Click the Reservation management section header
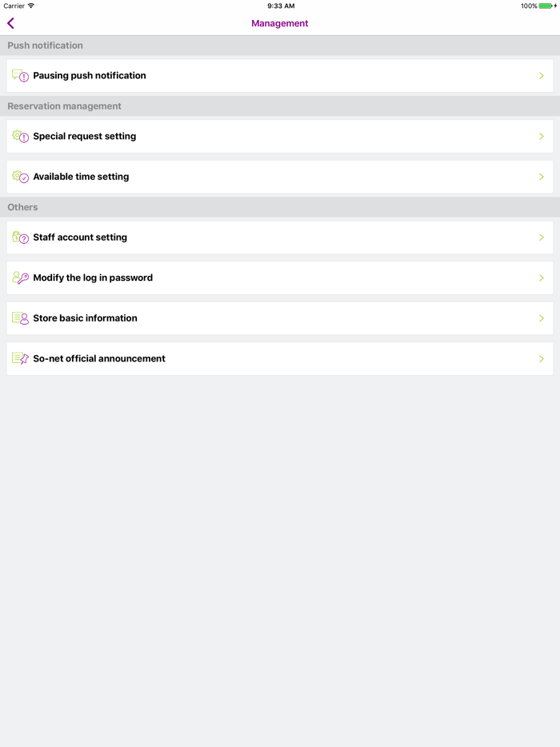 [x=64, y=106]
